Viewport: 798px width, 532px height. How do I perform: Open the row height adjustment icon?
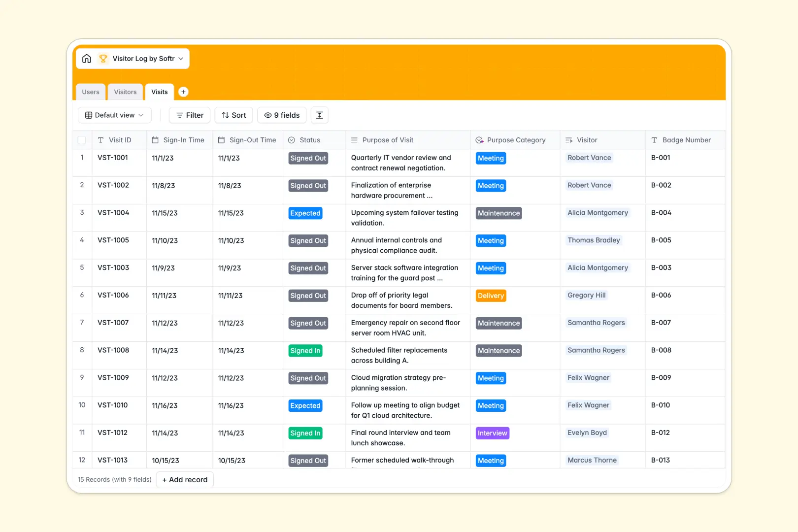pos(319,115)
